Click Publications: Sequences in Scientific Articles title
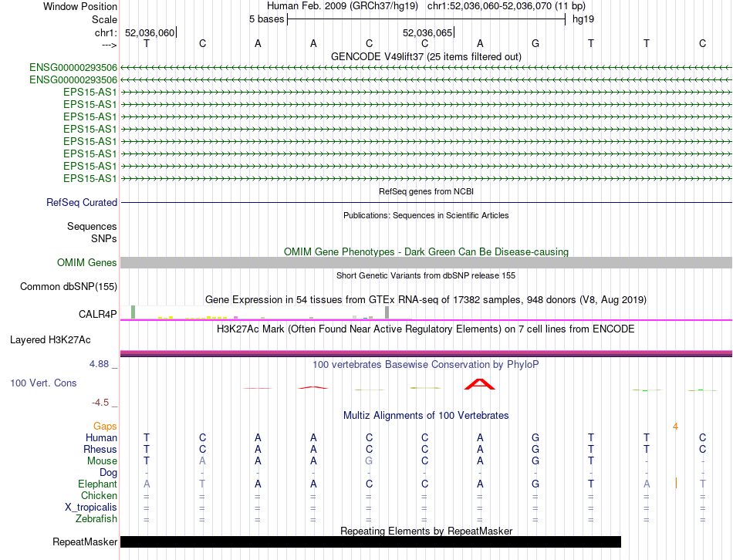Image resolution: width=733 pixels, height=560 pixels. [426, 215]
